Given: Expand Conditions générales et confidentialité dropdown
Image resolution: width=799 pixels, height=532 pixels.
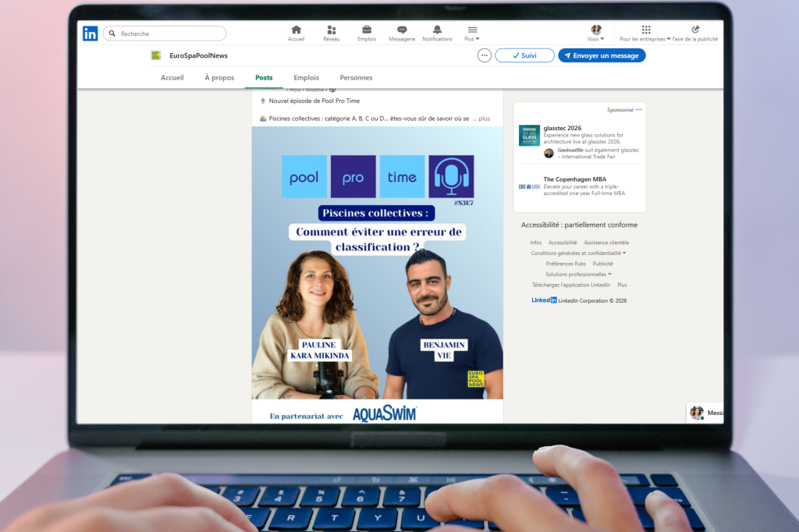Looking at the screenshot, I should (x=578, y=254).
